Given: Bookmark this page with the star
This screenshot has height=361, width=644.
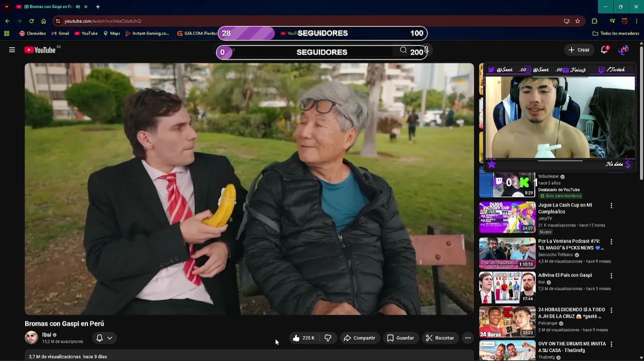Looking at the screenshot, I should [x=578, y=21].
